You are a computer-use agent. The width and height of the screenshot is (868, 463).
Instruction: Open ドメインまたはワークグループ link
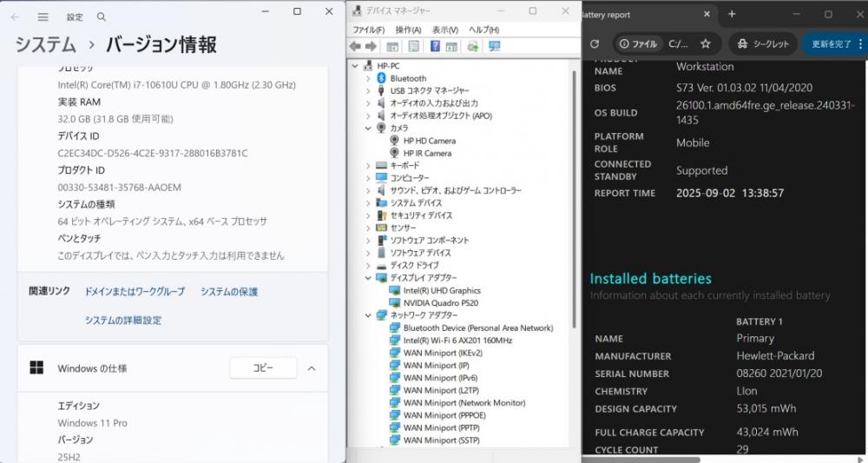coord(135,291)
